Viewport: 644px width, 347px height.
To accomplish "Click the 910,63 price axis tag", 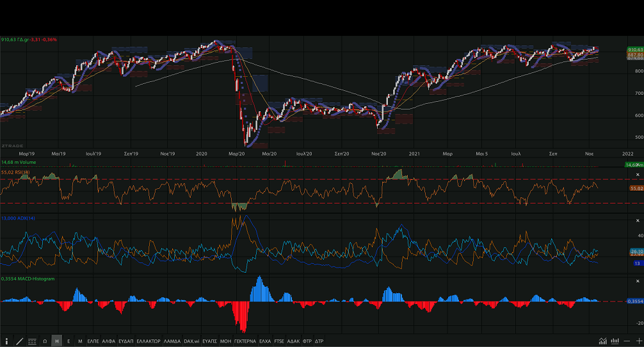I will (x=636, y=49).
